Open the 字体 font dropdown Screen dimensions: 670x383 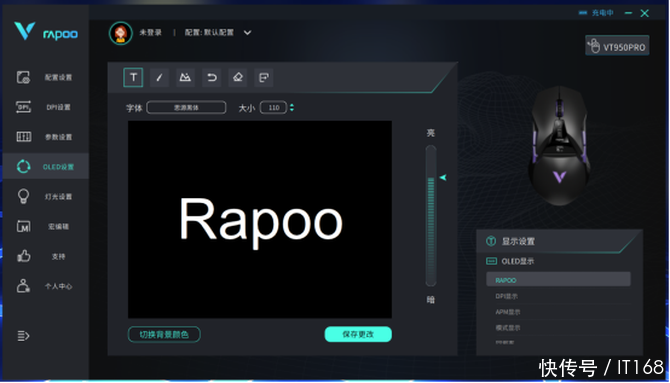pyautogui.click(x=186, y=107)
